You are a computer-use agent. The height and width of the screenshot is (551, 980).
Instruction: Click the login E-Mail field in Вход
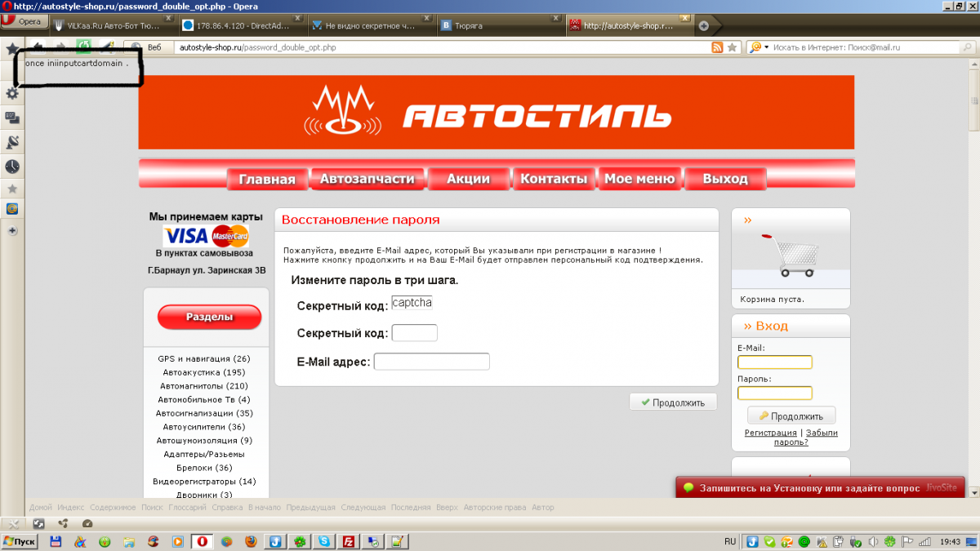point(775,362)
